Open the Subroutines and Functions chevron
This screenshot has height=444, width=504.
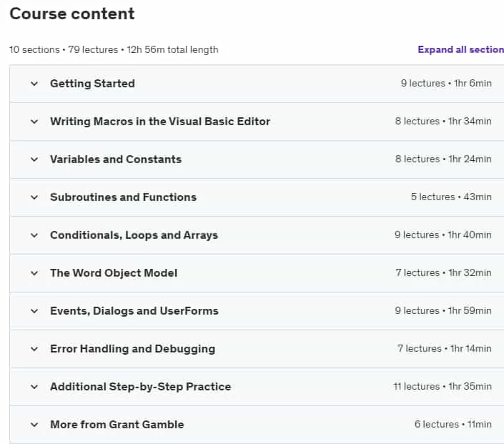[34, 197]
